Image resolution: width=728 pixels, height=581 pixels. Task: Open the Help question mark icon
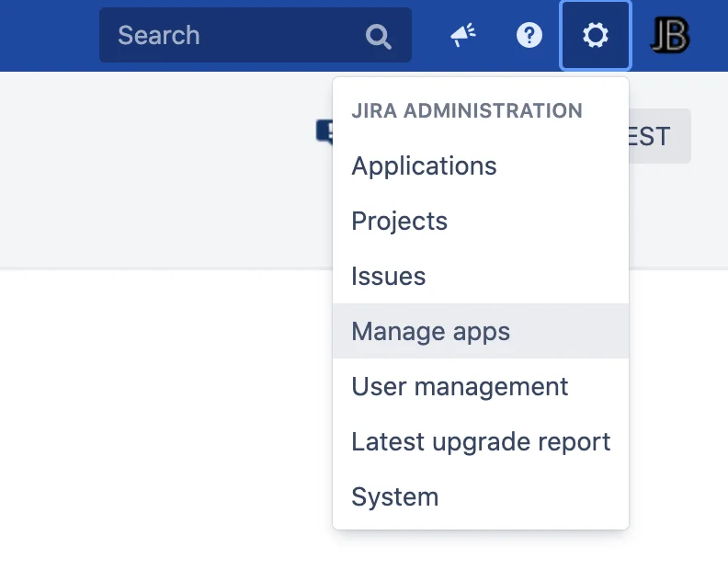click(529, 35)
